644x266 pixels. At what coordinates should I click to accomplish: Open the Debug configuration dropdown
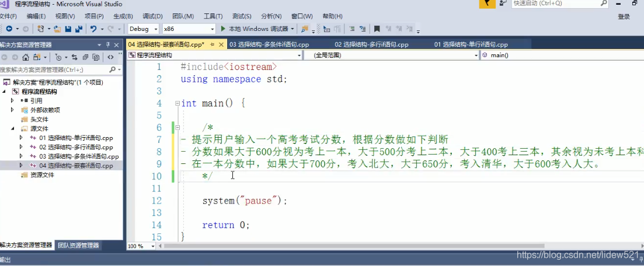point(156,29)
